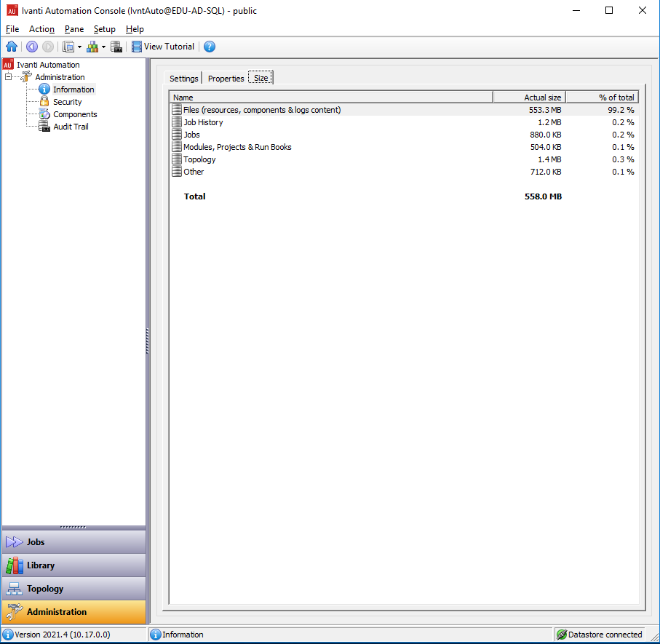Click the Modules, Projects & Run Books icon

(x=177, y=147)
